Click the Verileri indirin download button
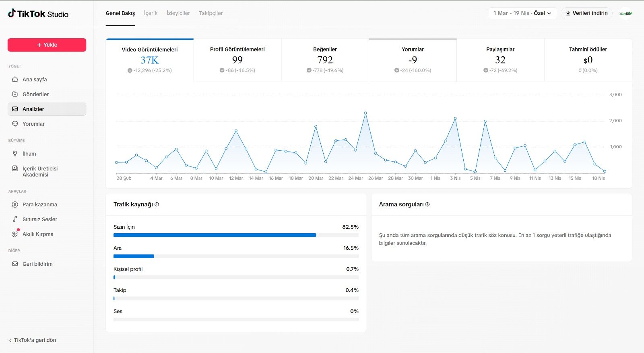This screenshot has width=644, height=353. click(x=586, y=13)
